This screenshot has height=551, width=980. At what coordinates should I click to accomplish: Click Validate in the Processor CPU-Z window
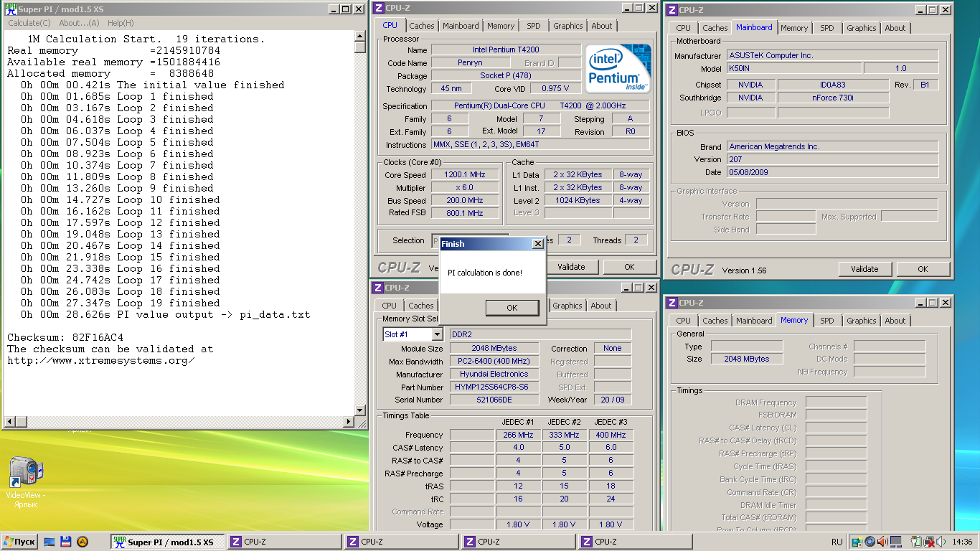pos(571,267)
